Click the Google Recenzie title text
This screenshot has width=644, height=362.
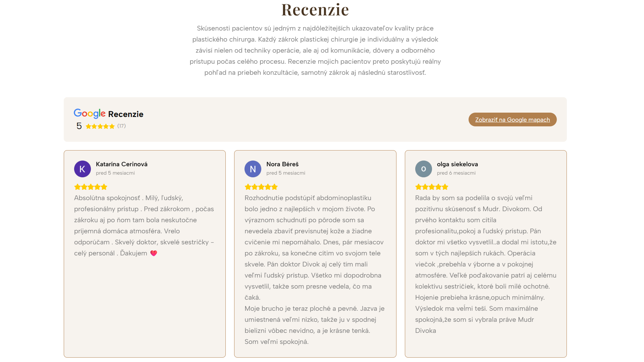(x=109, y=114)
